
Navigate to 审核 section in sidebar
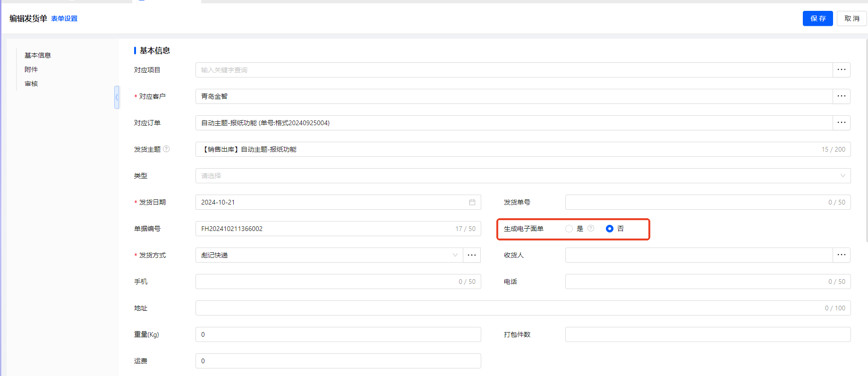coord(31,84)
